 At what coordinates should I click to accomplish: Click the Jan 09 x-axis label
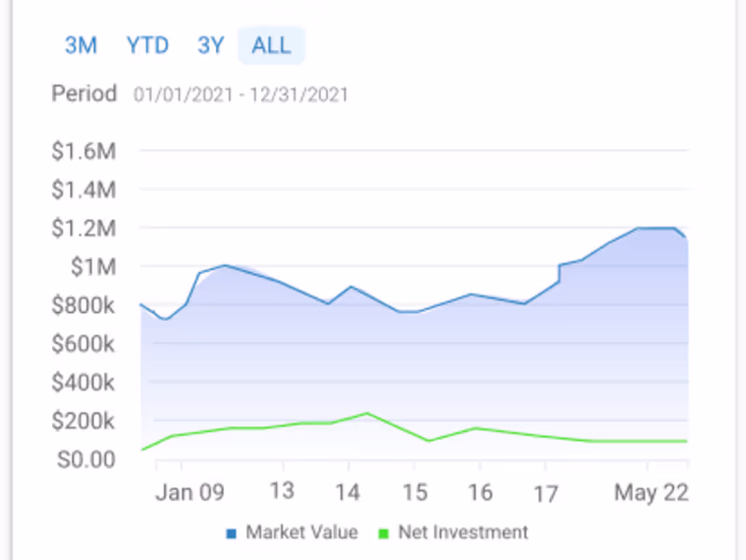[x=189, y=493]
